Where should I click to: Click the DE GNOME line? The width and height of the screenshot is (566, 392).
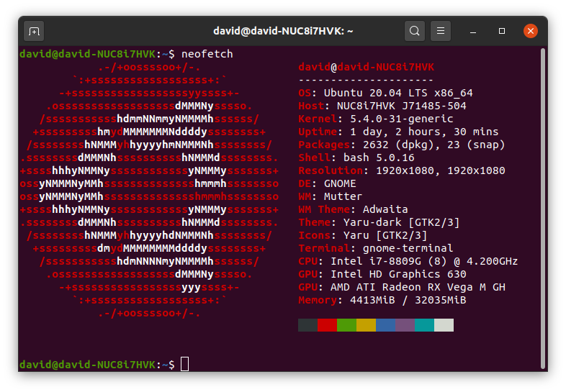[327, 184]
